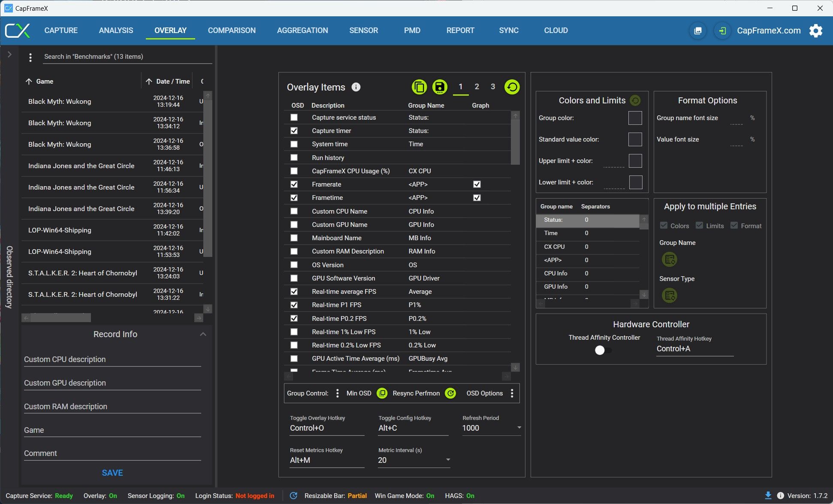Click the login icon beside CapFrameX.com
This screenshot has height=504, width=833.
pyautogui.click(x=722, y=30)
